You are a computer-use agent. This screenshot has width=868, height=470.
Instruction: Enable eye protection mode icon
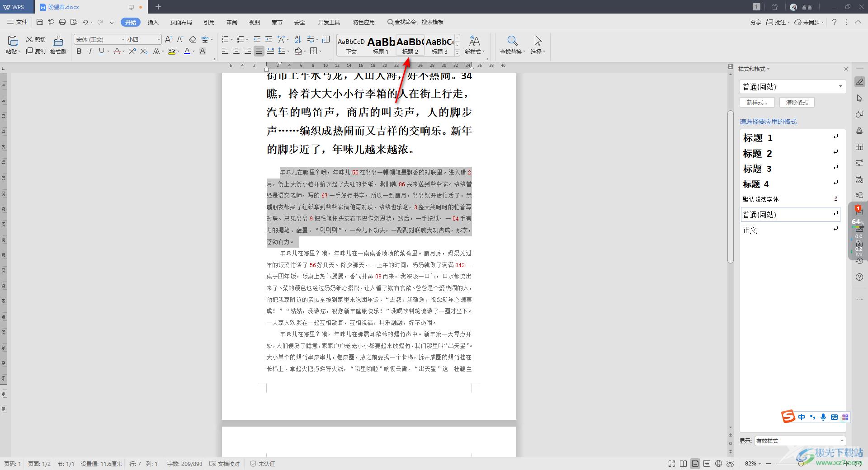click(730, 464)
